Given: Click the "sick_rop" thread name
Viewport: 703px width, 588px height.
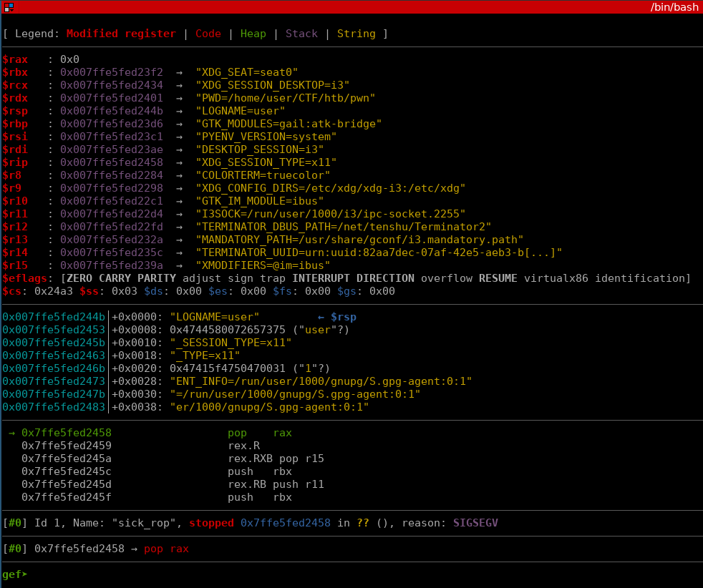Looking at the screenshot, I should click(x=145, y=523).
